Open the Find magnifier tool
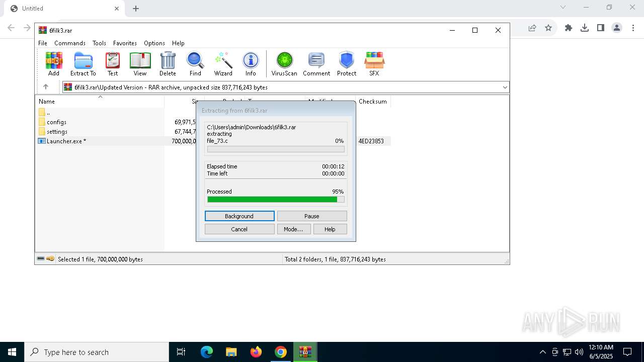Screen dimensions: 644x362 (x=195, y=64)
